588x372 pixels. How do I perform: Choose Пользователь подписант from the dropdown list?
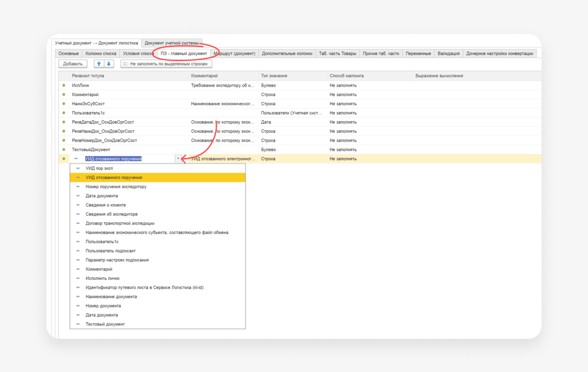click(x=158, y=251)
